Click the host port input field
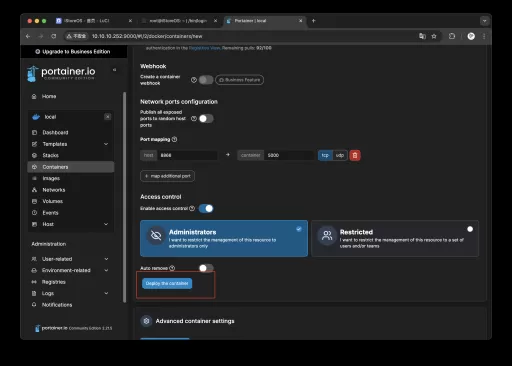This screenshot has width=512, height=366. click(187, 155)
